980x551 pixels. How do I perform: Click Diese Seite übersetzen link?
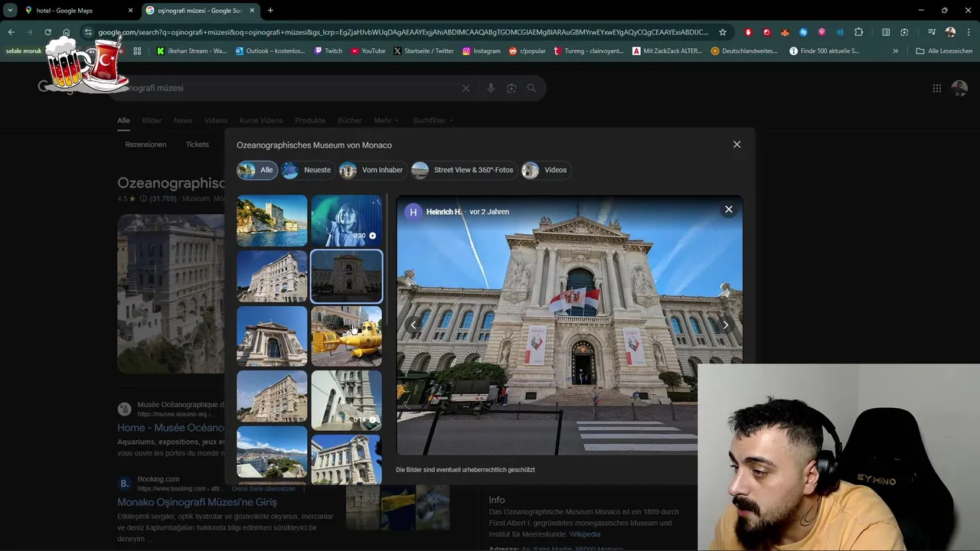click(x=263, y=488)
